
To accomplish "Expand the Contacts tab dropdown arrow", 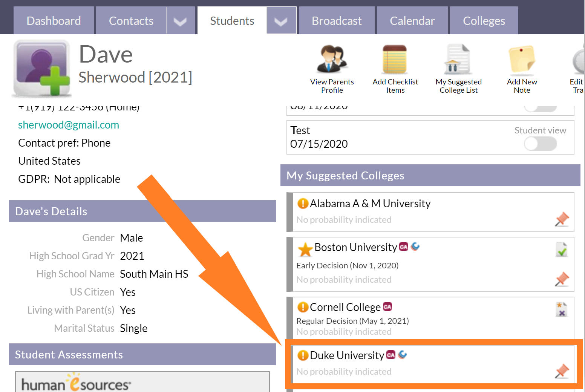I will pyautogui.click(x=180, y=21).
